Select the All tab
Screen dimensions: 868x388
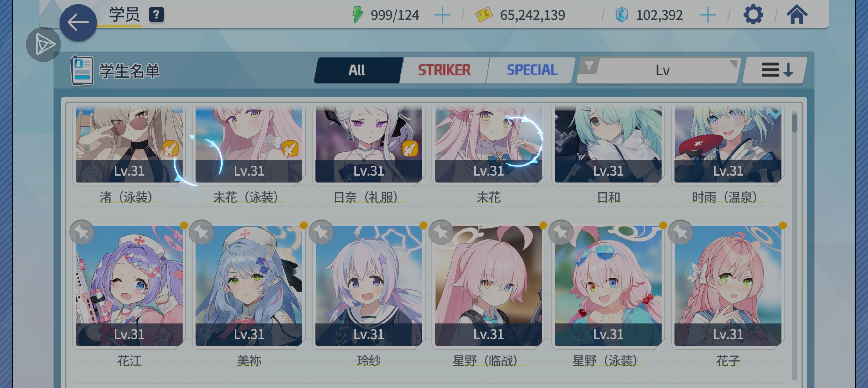357,70
